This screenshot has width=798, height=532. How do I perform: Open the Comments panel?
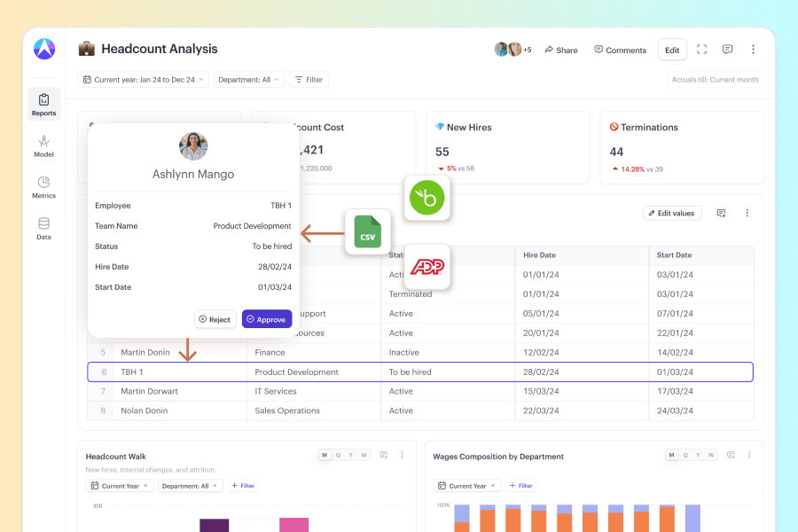[620, 50]
